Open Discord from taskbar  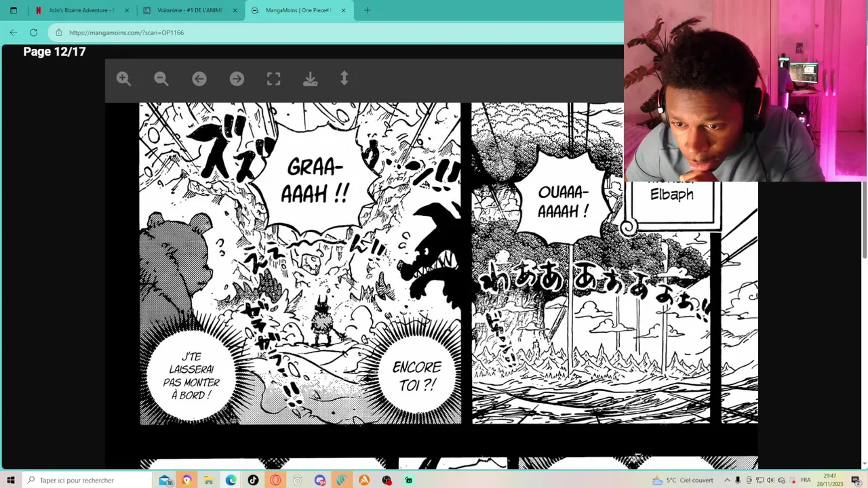coord(320,480)
